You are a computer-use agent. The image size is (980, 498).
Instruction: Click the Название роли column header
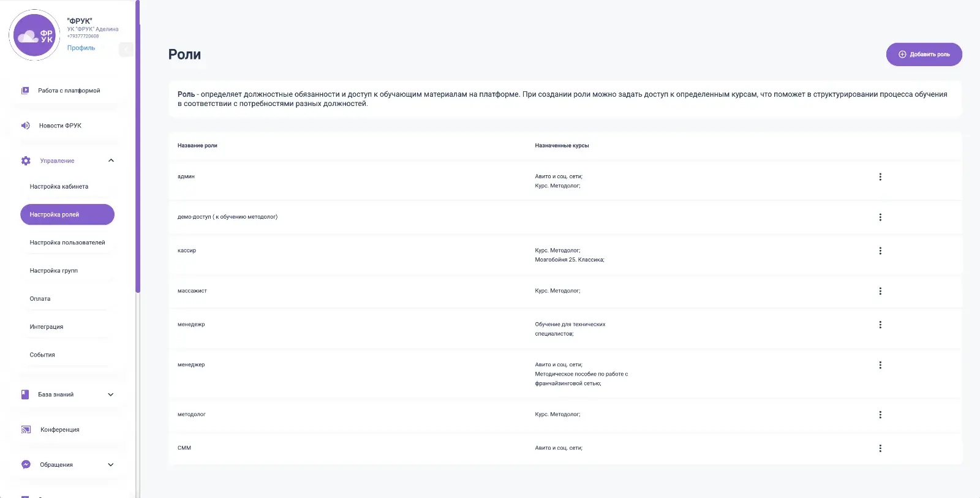point(197,146)
